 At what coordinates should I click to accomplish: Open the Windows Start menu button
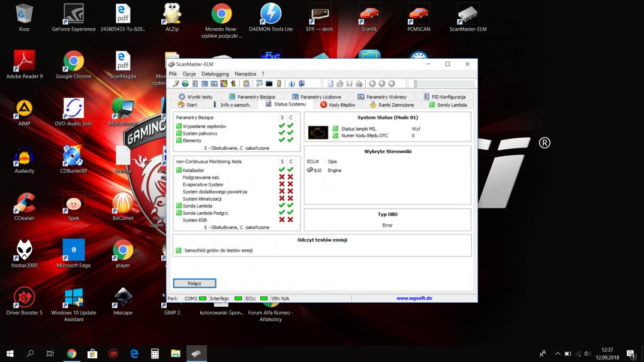click(x=10, y=354)
